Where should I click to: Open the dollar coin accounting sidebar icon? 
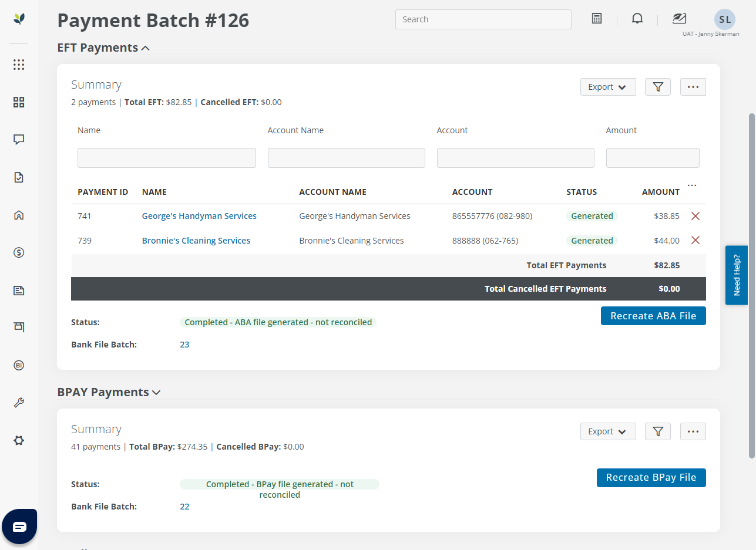point(19,252)
